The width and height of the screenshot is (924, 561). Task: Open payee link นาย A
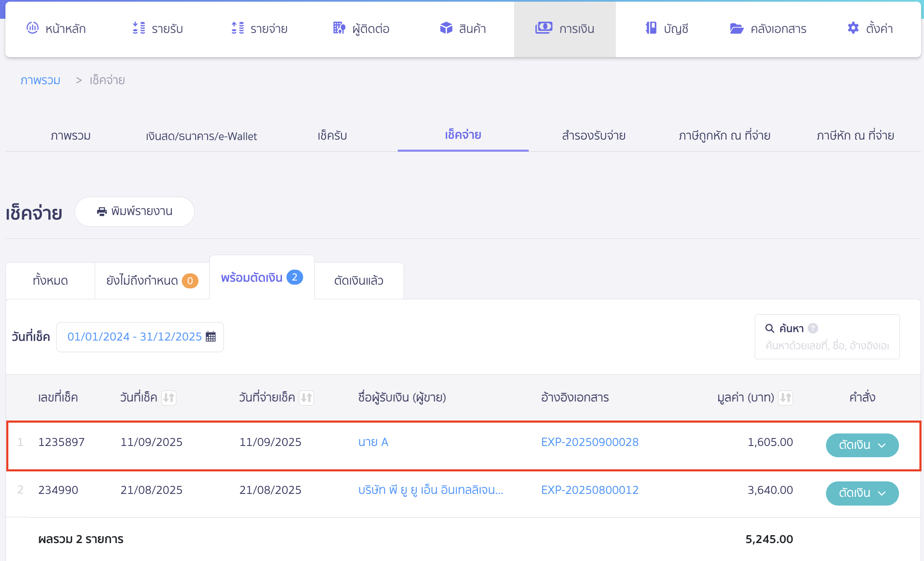[x=373, y=442]
